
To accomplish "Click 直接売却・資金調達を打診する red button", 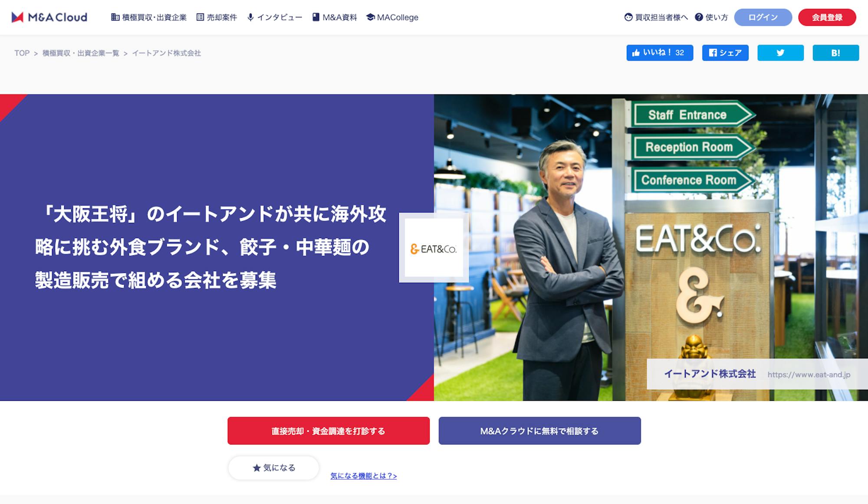I will pos(329,431).
